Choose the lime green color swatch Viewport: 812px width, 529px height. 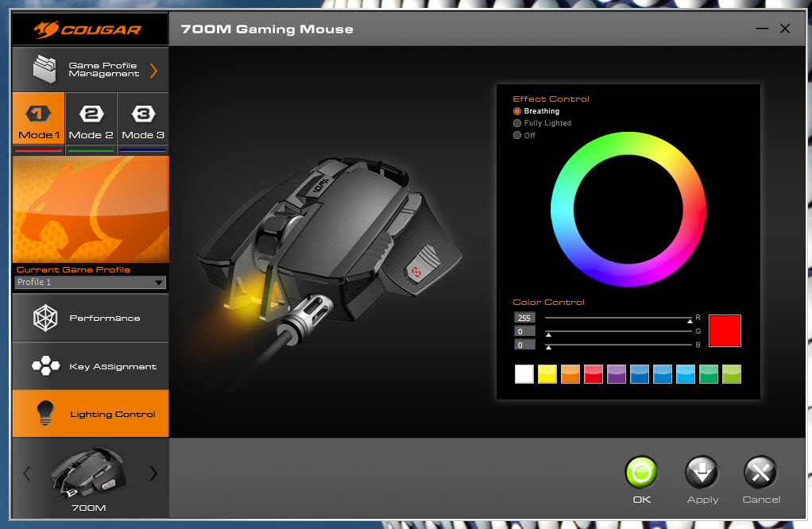tap(732, 374)
